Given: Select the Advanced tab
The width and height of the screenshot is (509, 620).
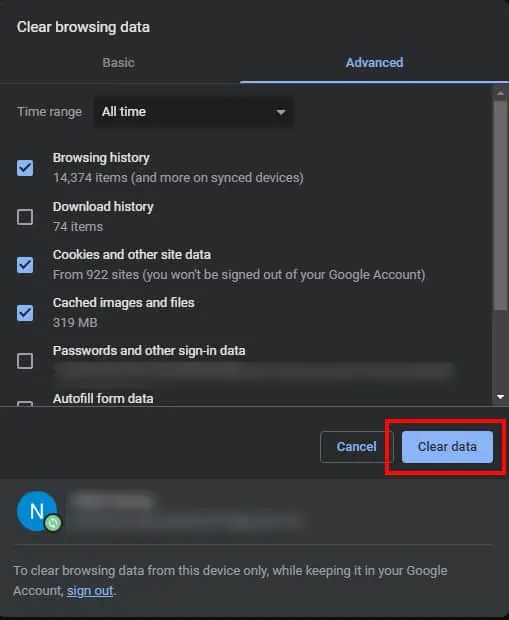Looking at the screenshot, I should (374, 62).
